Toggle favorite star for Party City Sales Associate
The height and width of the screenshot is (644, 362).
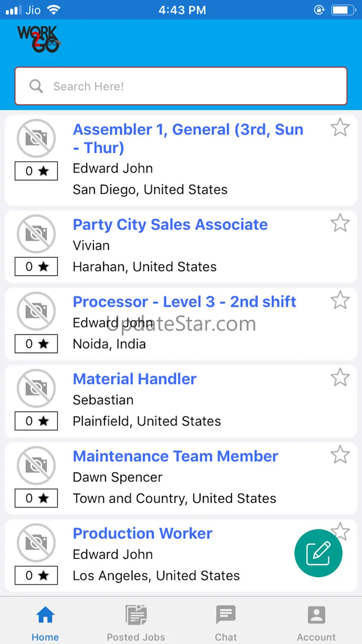point(340,223)
